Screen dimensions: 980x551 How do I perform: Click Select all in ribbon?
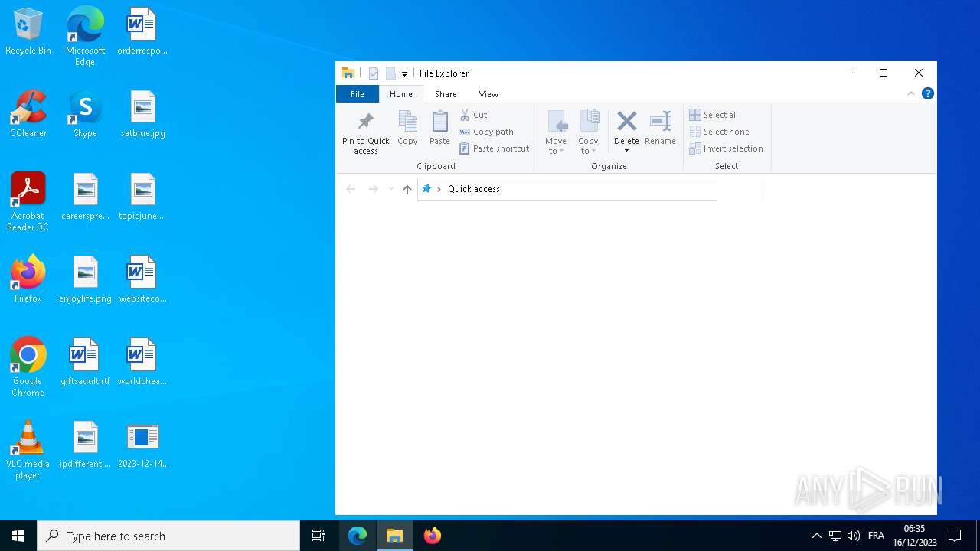(714, 115)
